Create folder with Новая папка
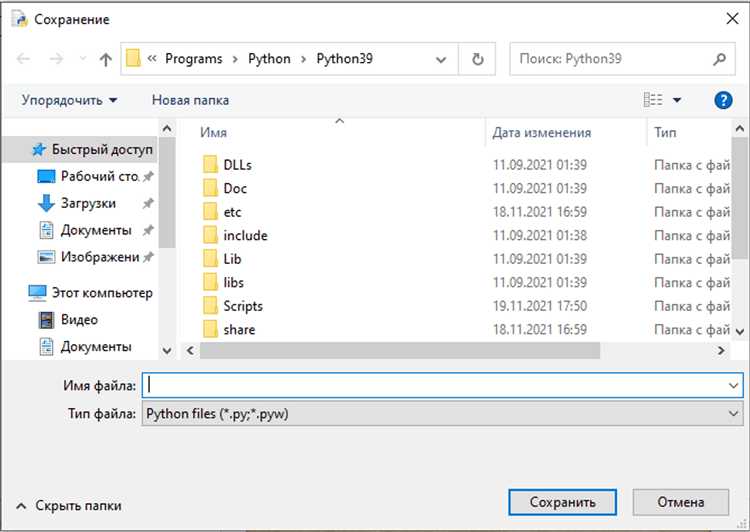Screen dimensions: 750x532 190,100
